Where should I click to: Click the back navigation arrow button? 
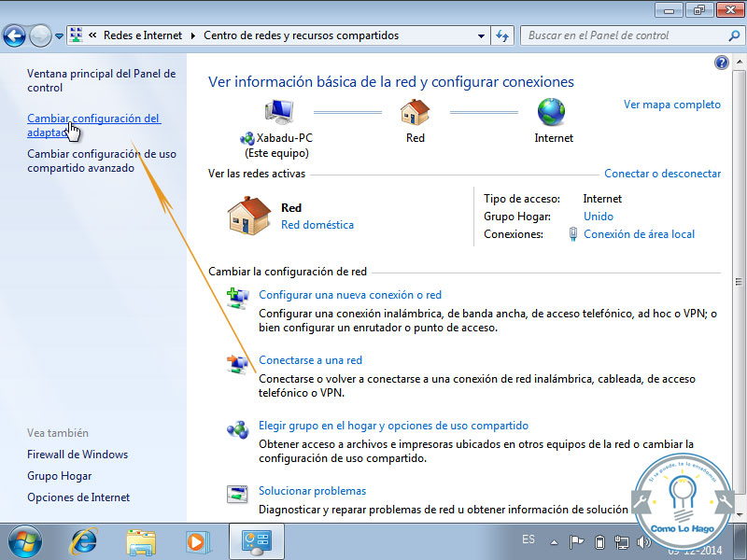click(14, 36)
